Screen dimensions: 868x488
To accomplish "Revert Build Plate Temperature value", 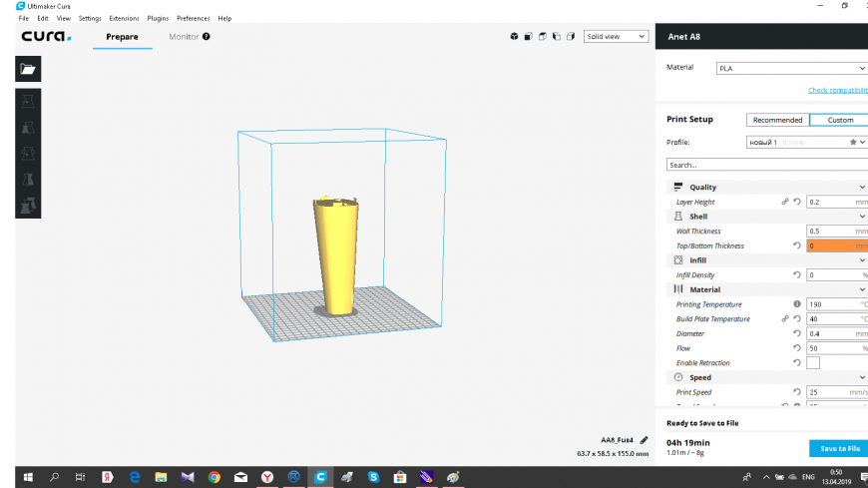I will [x=797, y=318].
